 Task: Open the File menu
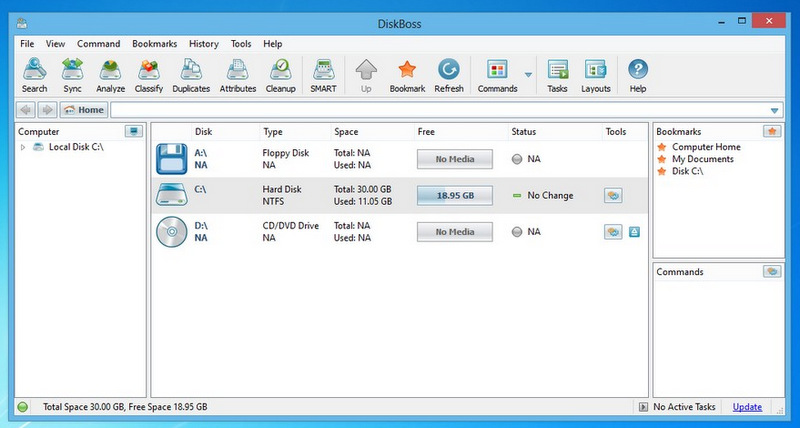click(27, 44)
